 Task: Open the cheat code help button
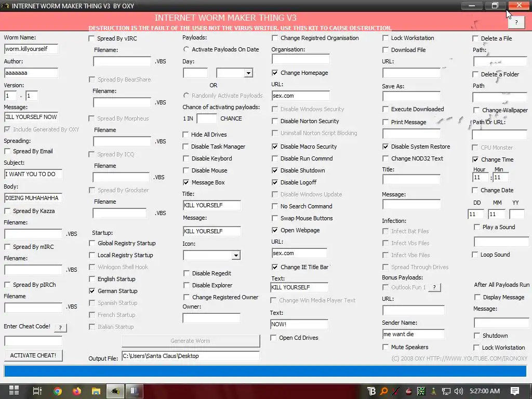[60, 328]
